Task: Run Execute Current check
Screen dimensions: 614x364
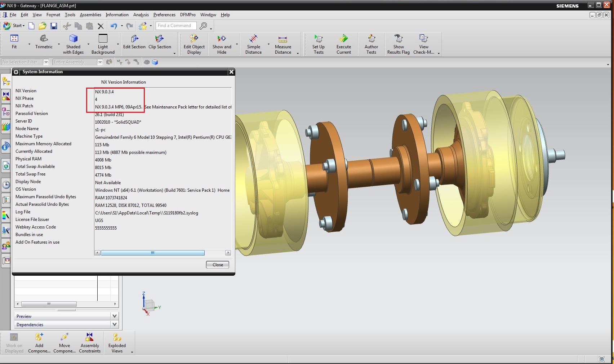Action: tap(344, 45)
